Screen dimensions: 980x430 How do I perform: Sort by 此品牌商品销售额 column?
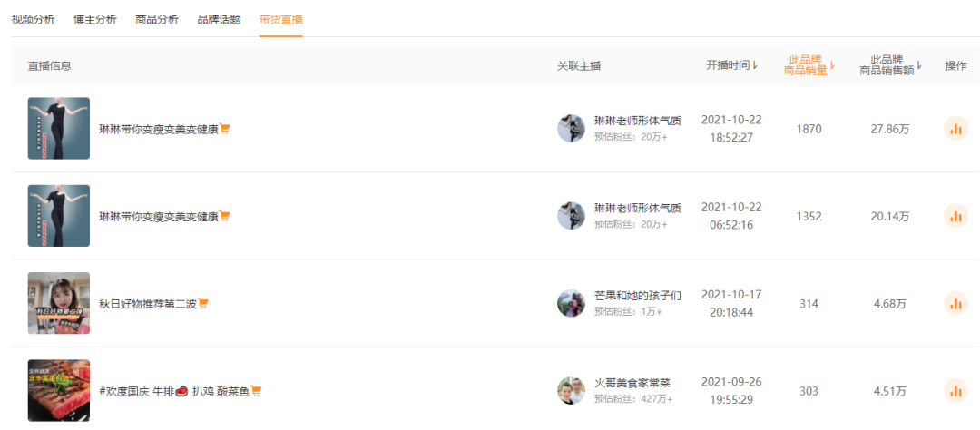point(889,65)
